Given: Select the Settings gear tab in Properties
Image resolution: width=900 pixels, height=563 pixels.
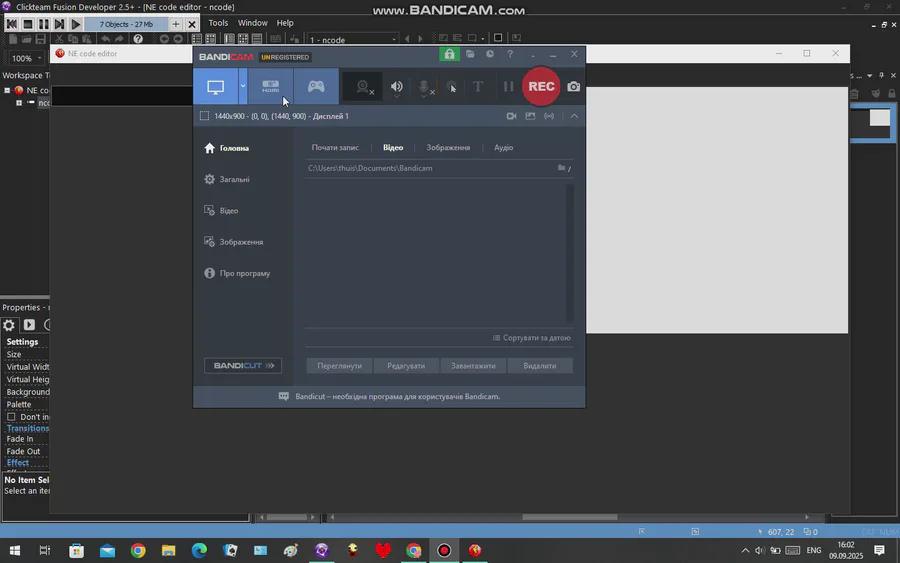Looking at the screenshot, I should click(9, 325).
